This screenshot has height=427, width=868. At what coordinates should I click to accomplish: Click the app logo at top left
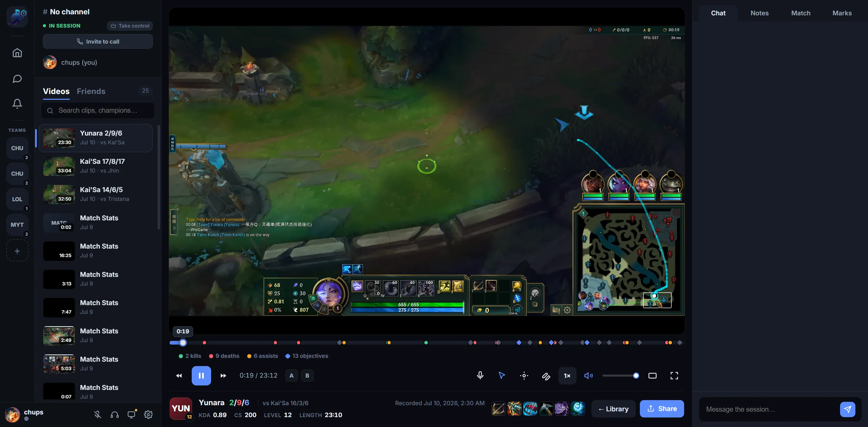tap(17, 17)
